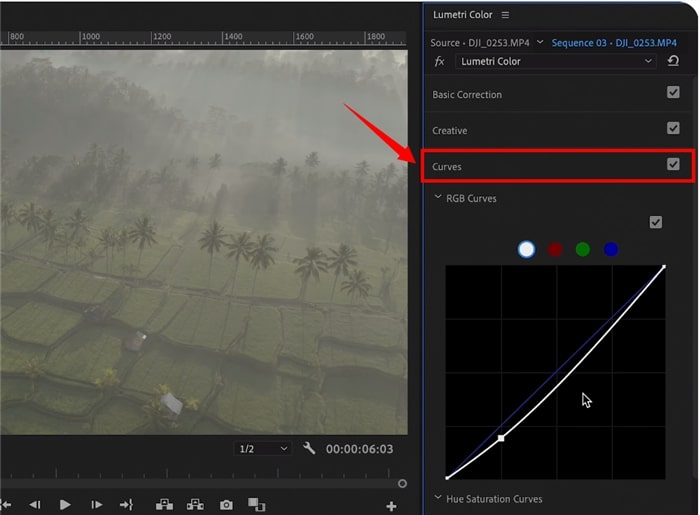Uncheck the Creative section checkbox
Image resolution: width=700 pixels, height=515 pixels.
[673, 129]
